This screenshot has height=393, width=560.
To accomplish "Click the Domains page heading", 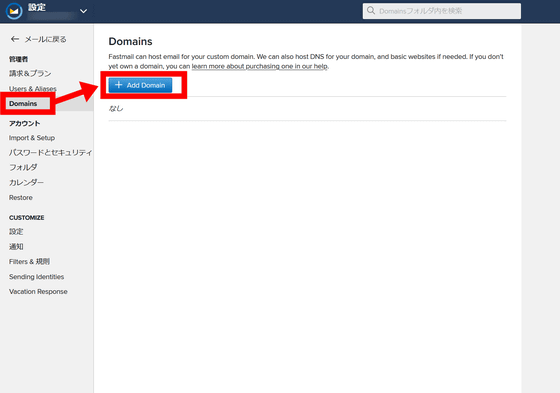I will [x=130, y=41].
